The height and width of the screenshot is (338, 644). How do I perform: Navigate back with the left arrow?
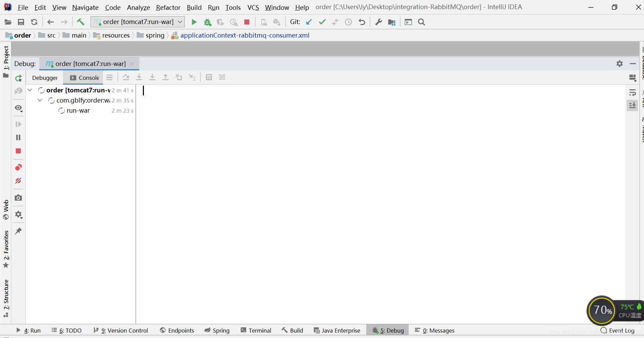pos(50,22)
